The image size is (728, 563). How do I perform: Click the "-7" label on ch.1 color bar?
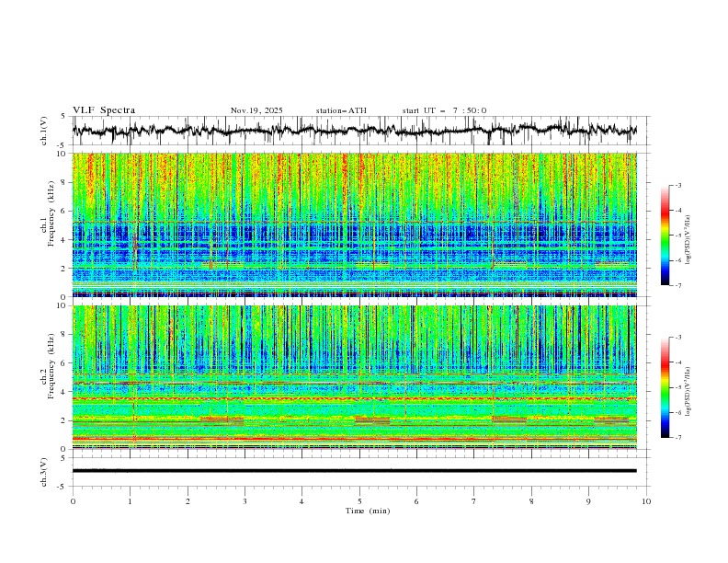click(677, 285)
